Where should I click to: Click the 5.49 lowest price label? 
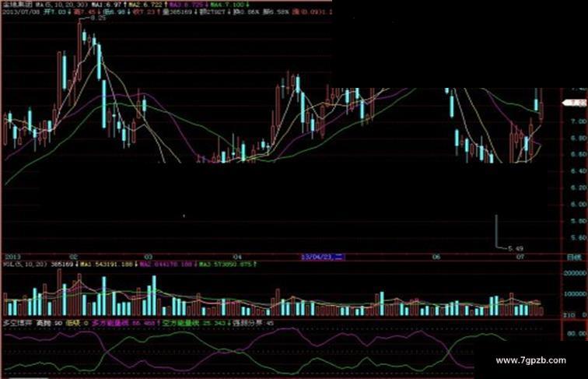(516, 248)
